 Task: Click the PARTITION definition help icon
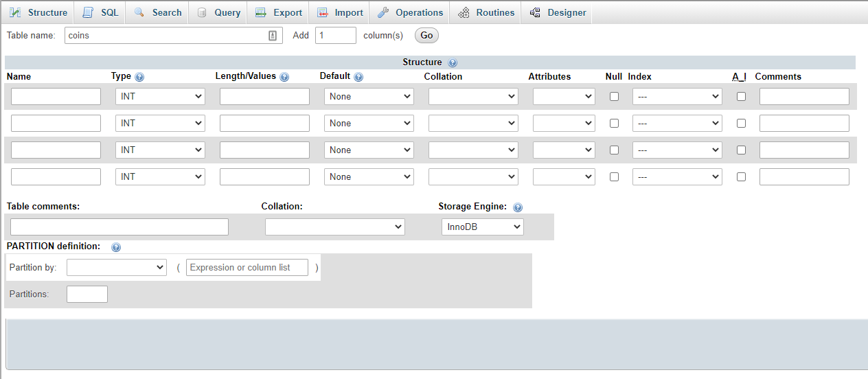pos(116,246)
